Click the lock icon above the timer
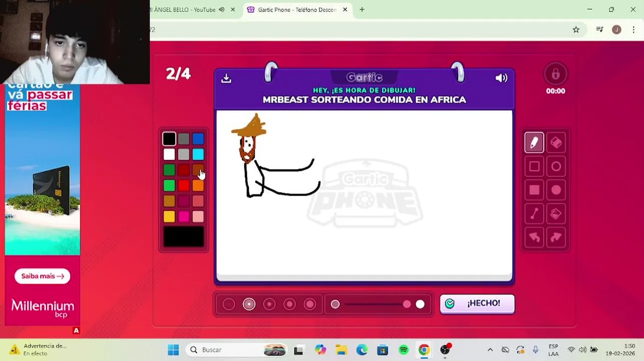The height and width of the screenshot is (361, 644). coord(555,75)
